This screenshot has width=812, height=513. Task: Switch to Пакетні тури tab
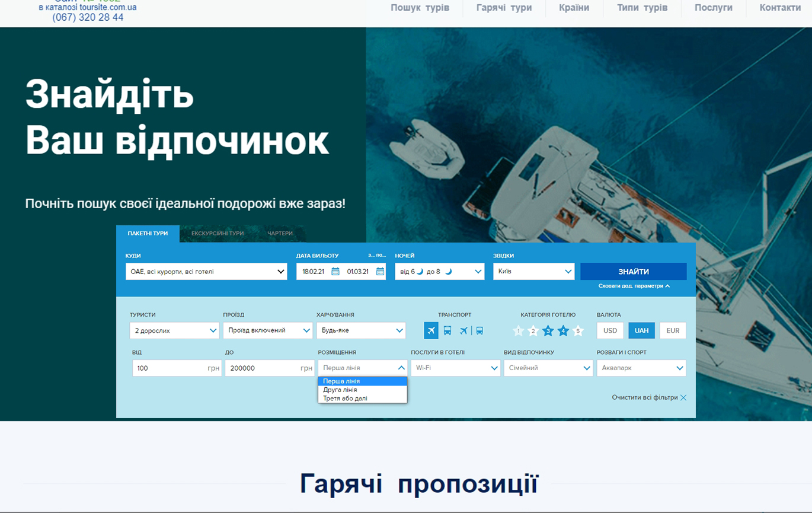pos(148,234)
